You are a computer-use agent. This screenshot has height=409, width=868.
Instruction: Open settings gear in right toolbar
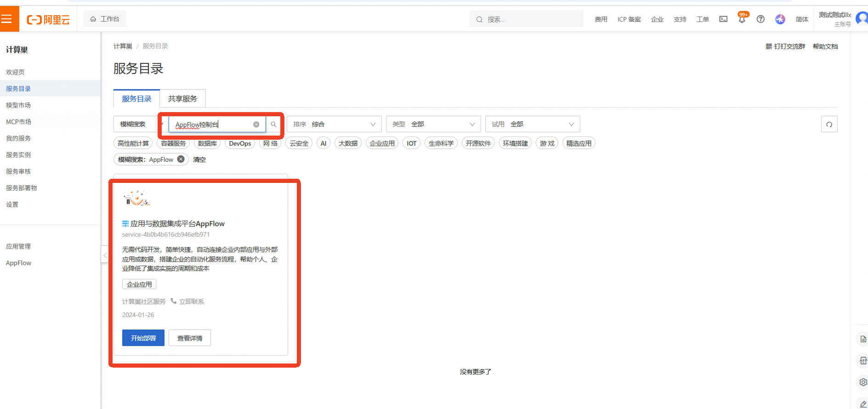[863, 382]
